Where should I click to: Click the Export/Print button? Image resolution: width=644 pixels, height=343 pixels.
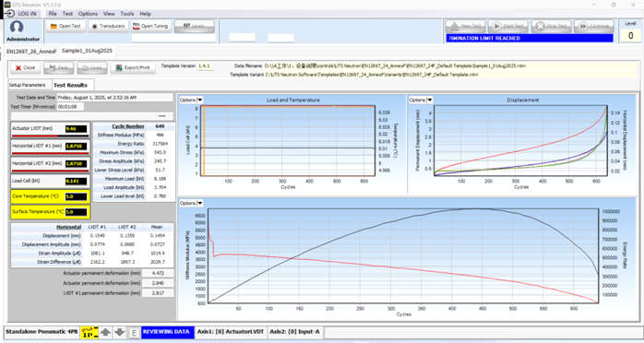click(x=133, y=67)
